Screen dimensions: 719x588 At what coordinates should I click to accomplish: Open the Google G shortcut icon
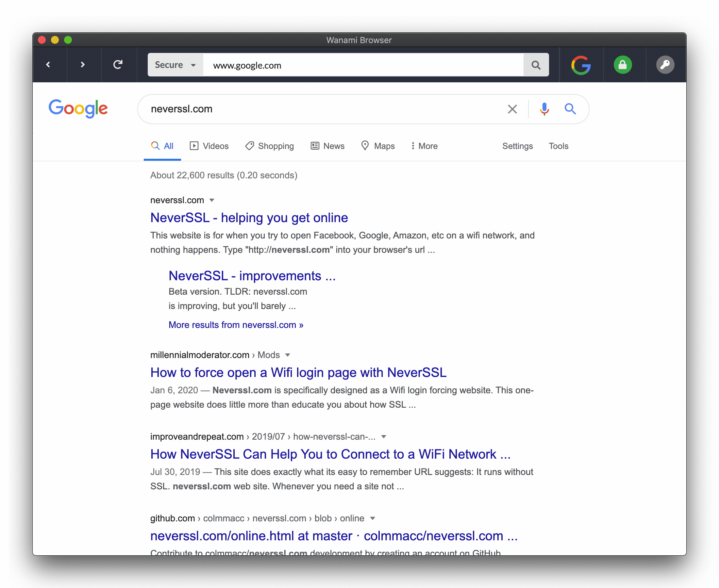pyautogui.click(x=581, y=65)
